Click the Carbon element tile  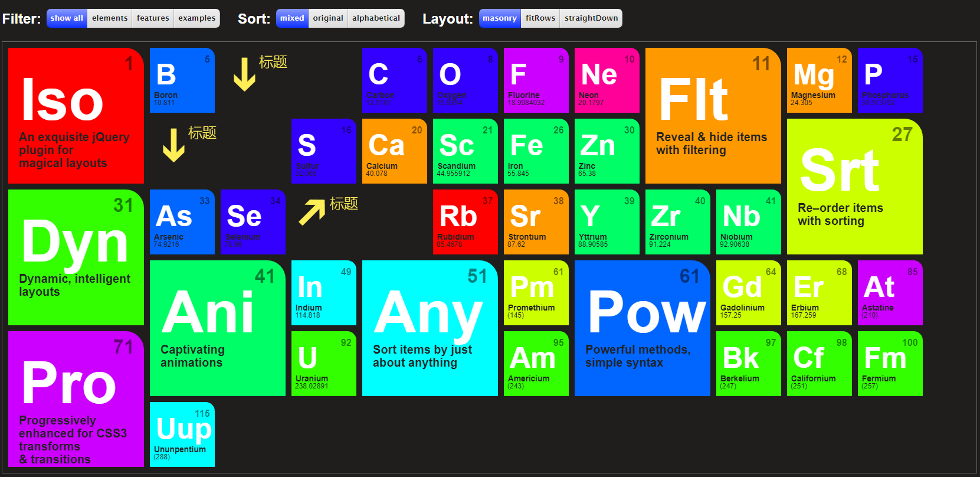pyautogui.click(x=394, y=80)
